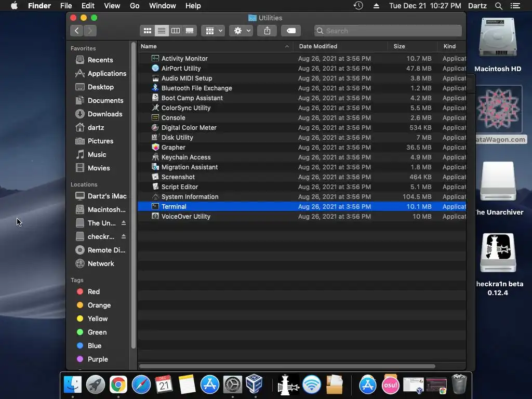
Task: Sort by the Kind column header
Action: [451, 46]
